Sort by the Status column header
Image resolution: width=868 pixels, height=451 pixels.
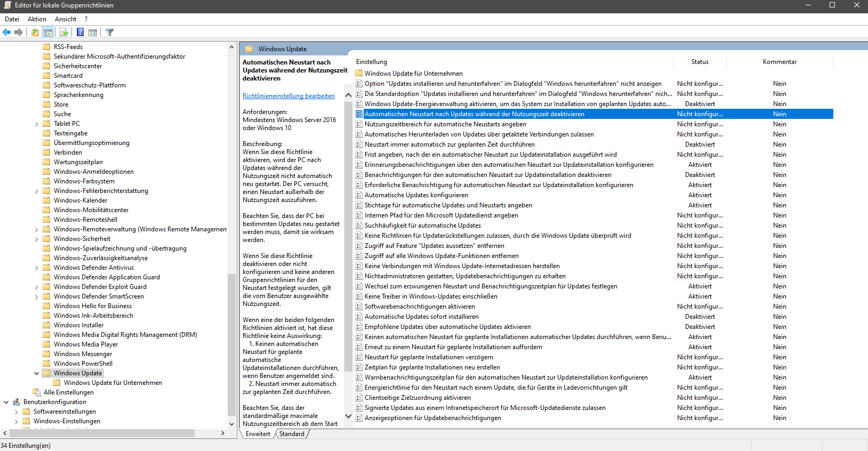pyautogui.click(x=700, y=62)
